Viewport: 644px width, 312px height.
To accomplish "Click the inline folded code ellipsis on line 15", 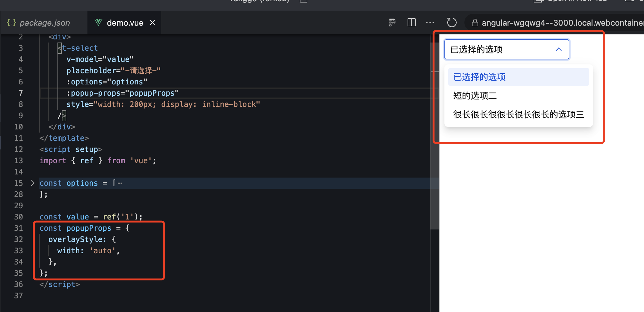I will pyautogui.click(x=119, y=183).
